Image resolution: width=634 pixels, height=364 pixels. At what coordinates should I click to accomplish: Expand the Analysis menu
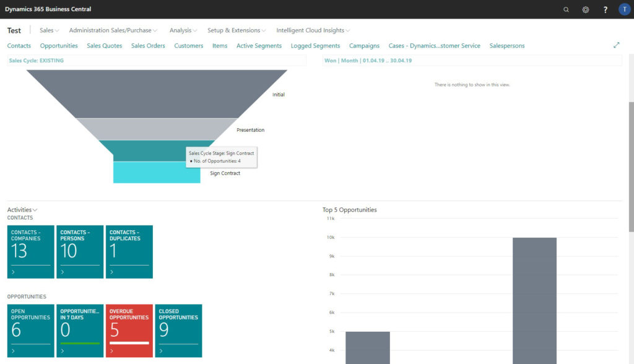tap(183, 30)
